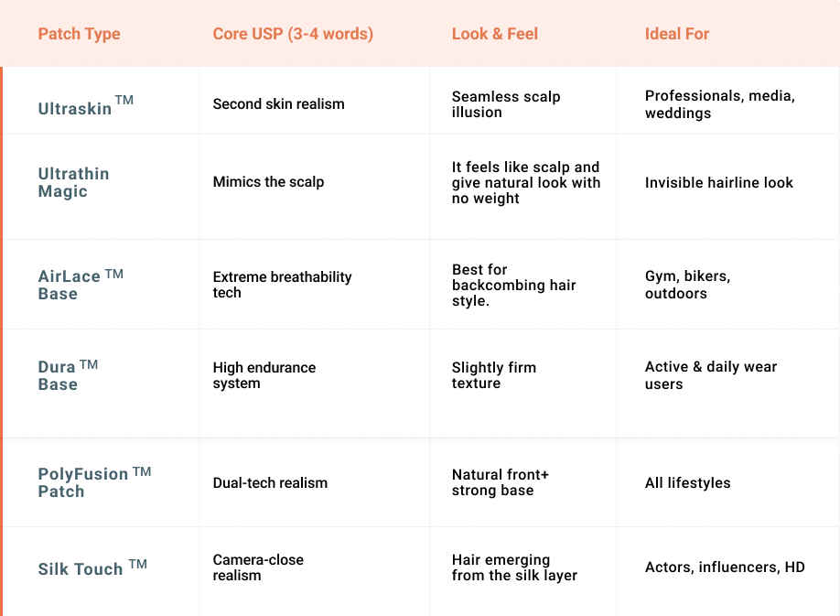Click the 'Second skin realism' cell
840x616 pixels.
[278, 104]
